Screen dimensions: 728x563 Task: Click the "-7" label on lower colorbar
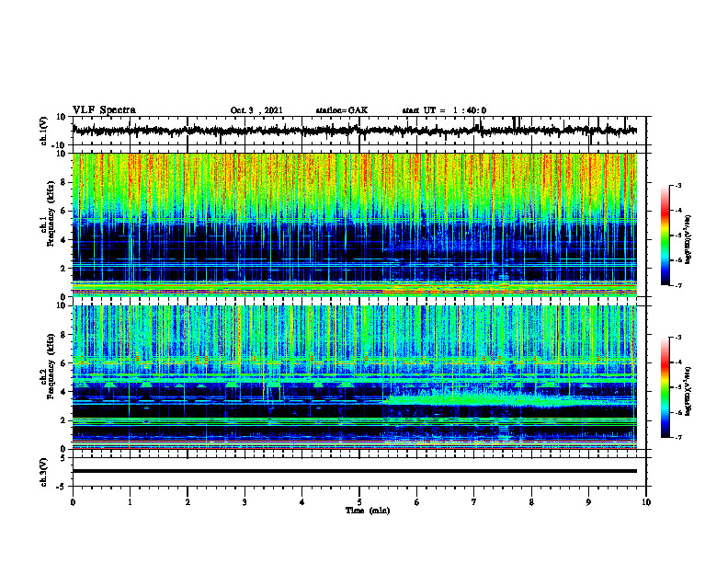[x=678, y=437]
